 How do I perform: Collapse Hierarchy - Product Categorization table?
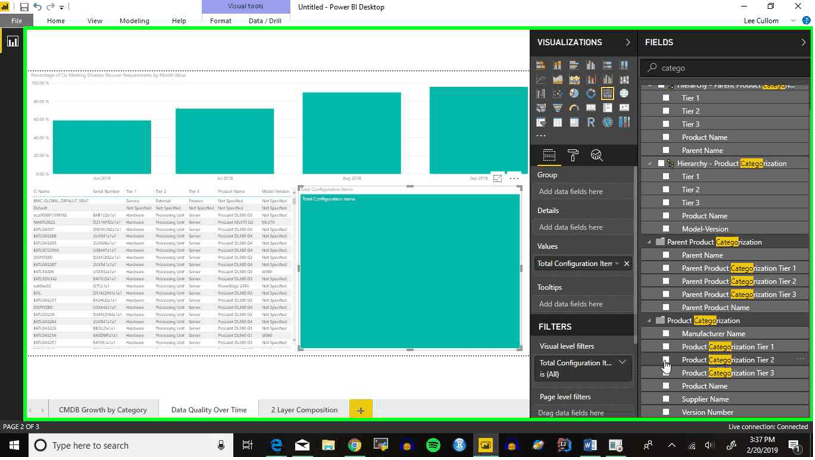point(649,163)
